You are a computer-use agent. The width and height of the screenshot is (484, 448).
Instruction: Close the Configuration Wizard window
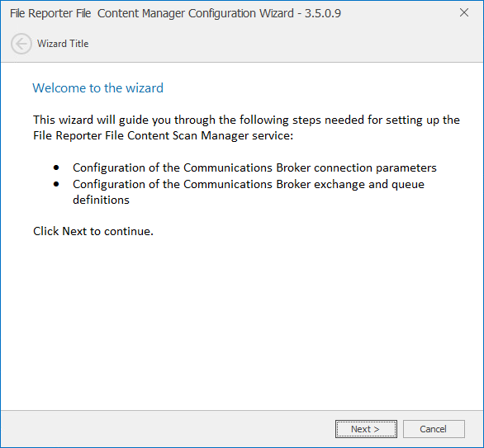click(464, 12)
